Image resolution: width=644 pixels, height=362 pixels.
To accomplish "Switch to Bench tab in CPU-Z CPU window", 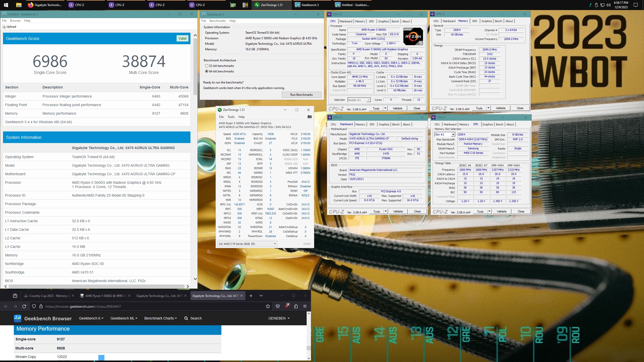I will (395, 21).
